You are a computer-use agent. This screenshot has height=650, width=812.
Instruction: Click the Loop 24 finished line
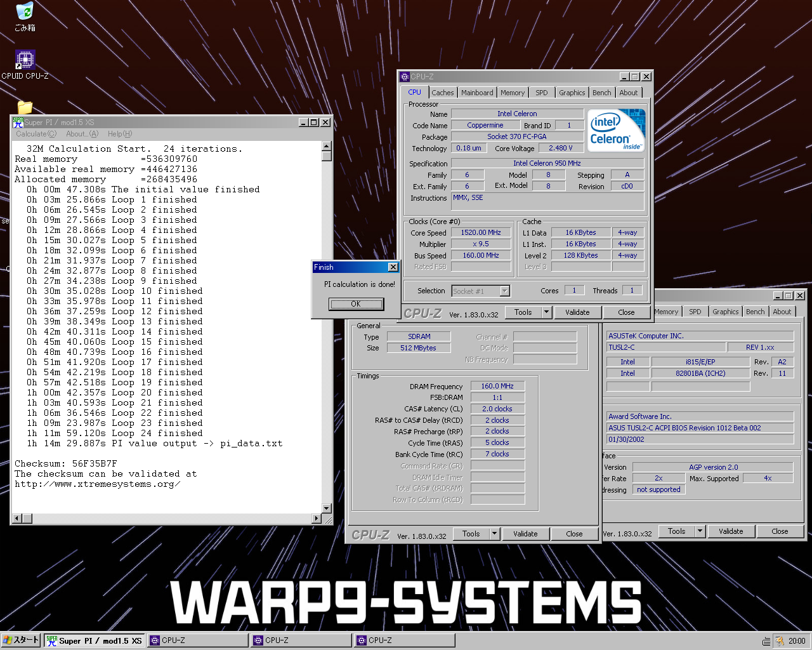[115, 434]
